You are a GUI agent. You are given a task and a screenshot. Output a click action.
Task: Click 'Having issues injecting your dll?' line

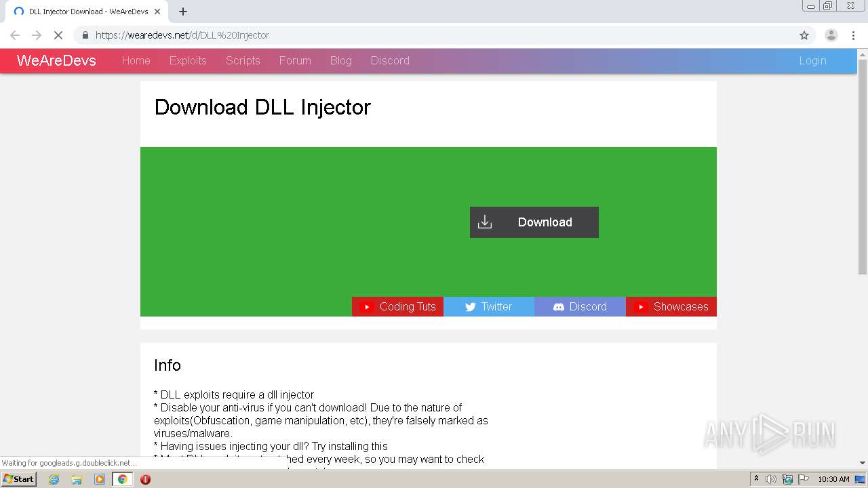click(271, 446)
